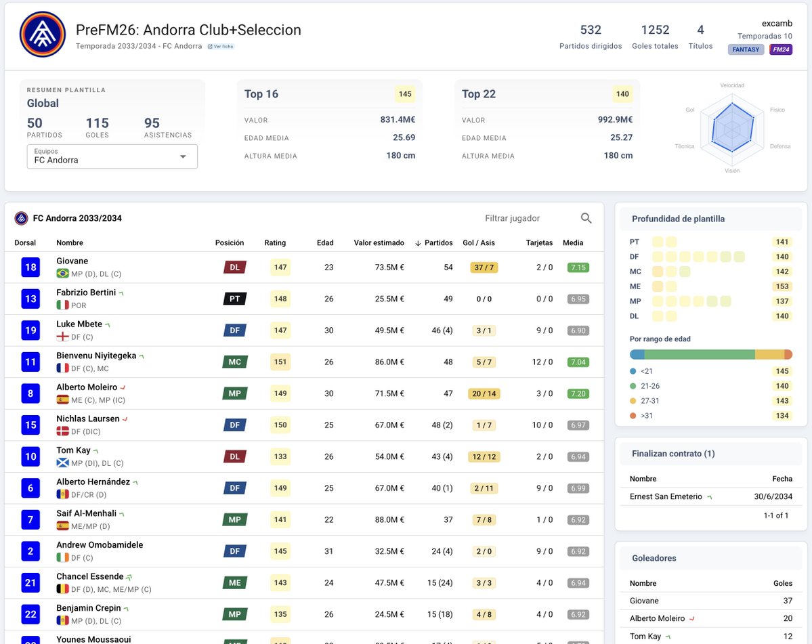Click the Top 16 rating badge 145
The height and width of the screenshot is (644, 812).
coord(405,94)
